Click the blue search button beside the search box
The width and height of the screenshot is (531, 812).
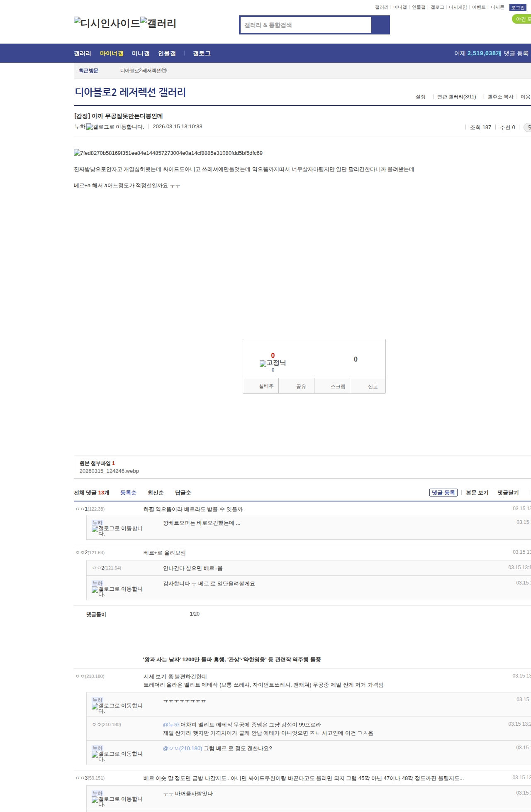(x=380, y=25)
